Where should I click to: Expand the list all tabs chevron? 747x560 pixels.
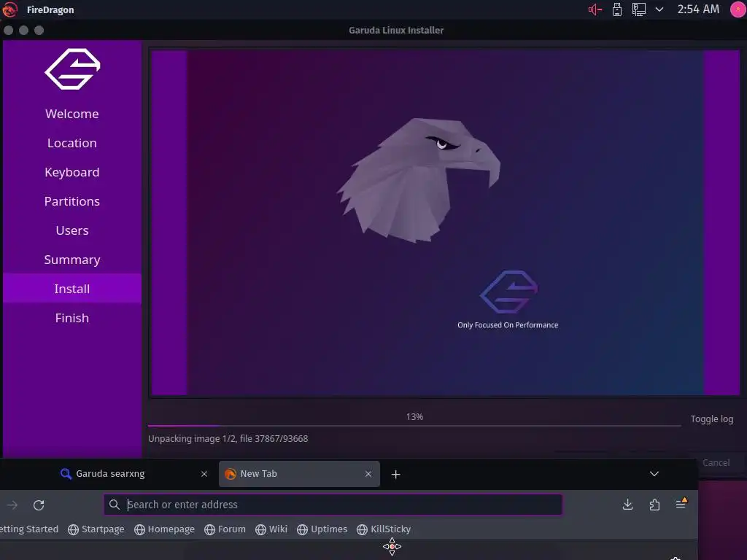(654, 474)
